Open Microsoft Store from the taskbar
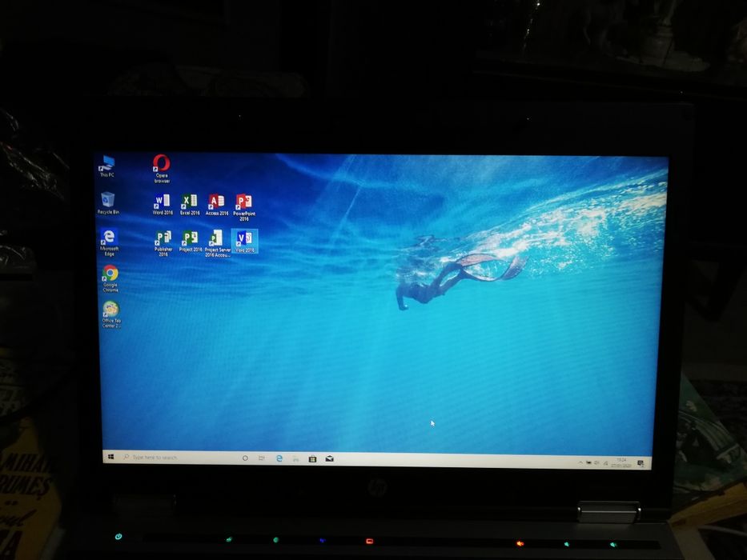This screenshot has height=560, width=747. pos(312,458)
